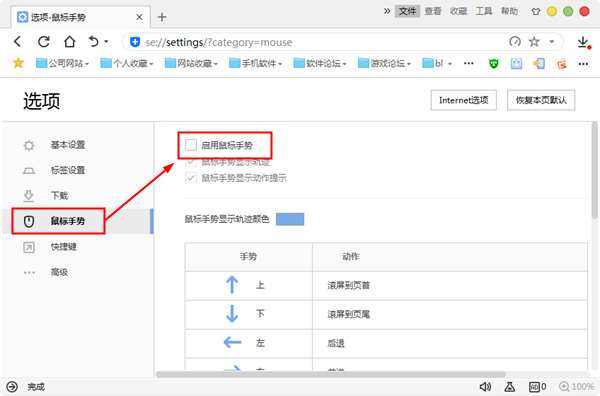Open the 网站收藏 bookmark folder
Image resolution: width=600 pixels, height=396 pixels.
[x=191, y=63]
